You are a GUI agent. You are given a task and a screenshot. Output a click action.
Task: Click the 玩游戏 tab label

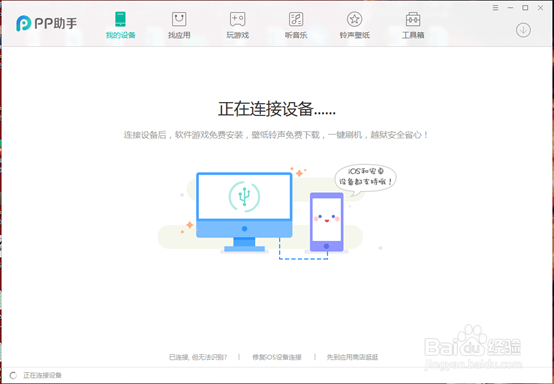[237, 35]
